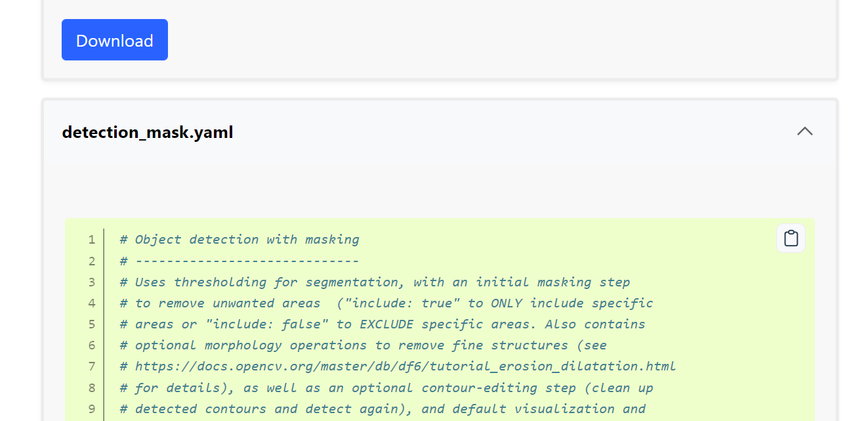Screen dimensions: 868x421
Task: Click line number 5 in the gutter
Action: pyautogui.click(x=92, y=324)
